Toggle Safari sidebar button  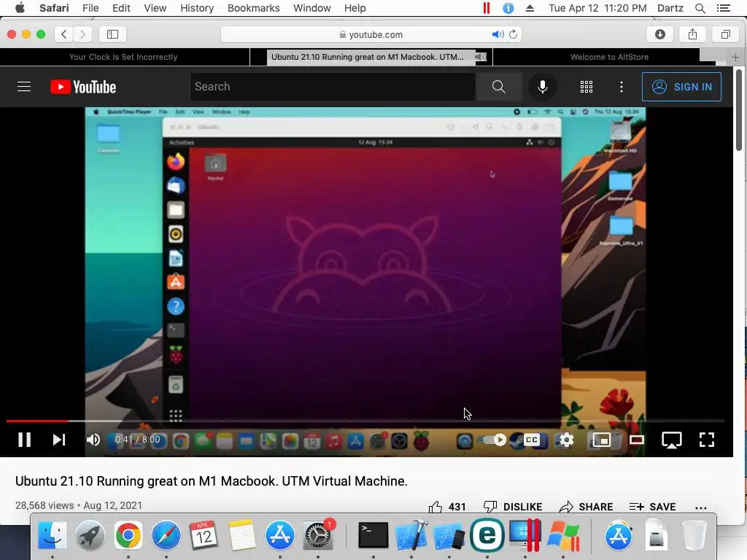click(x=112, y=34)
